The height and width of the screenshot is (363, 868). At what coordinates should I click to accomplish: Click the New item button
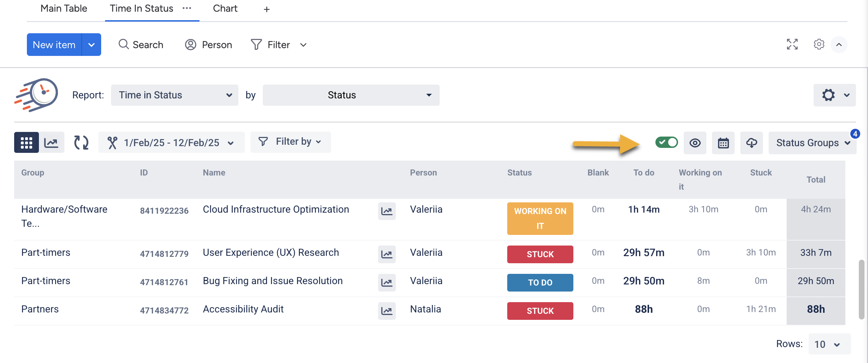[x=54, y=45]
